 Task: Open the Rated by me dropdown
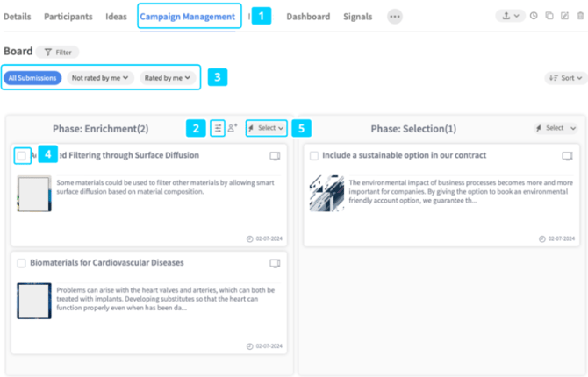coord(168,78)
